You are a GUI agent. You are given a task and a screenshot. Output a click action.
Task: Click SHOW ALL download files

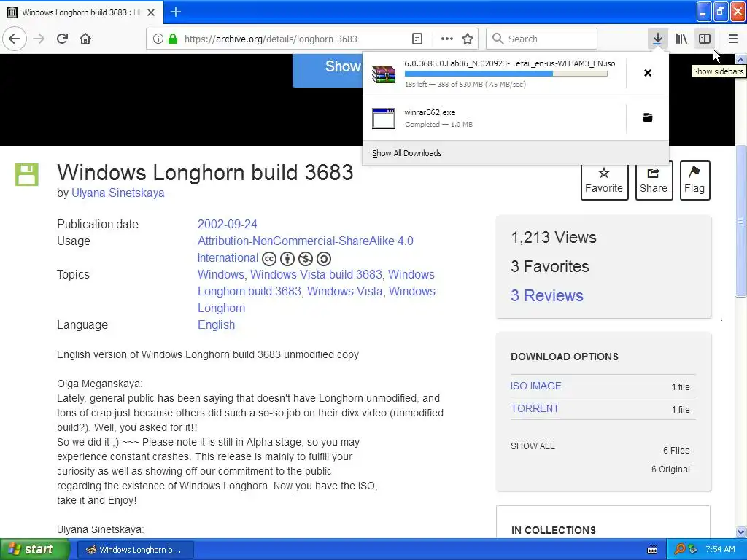pyautogui.click(x=533, y=446)
